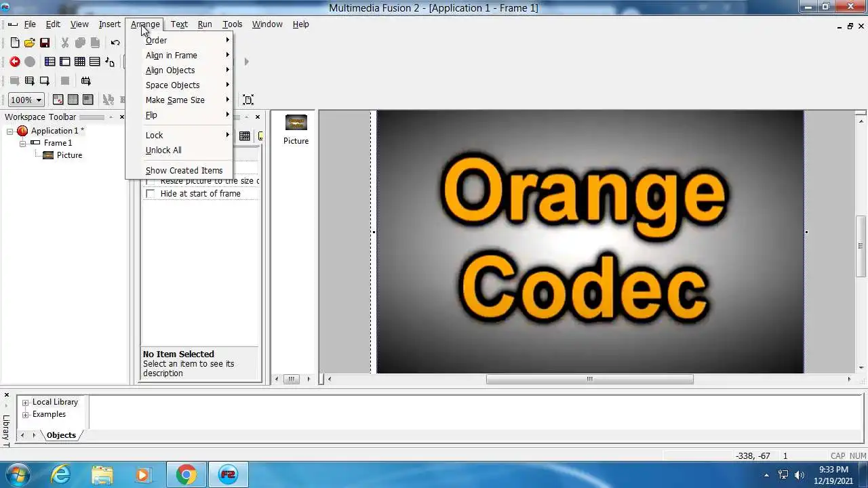Open the Lock submenu

pyautogui.click(x=179, y=135)
